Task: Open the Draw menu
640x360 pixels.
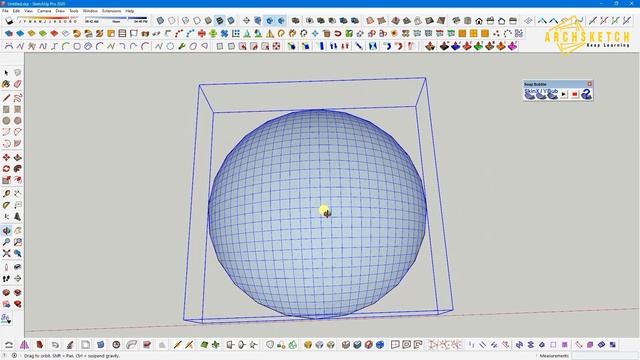Action: pos(60,11)
